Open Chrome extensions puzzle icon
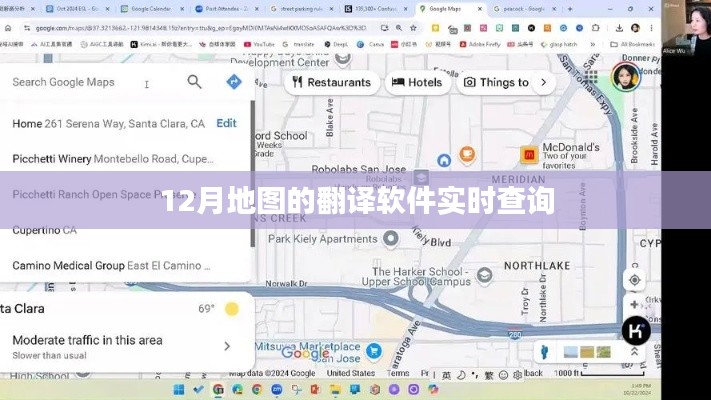This screenshot has height=400, width=711. [595, 28]
